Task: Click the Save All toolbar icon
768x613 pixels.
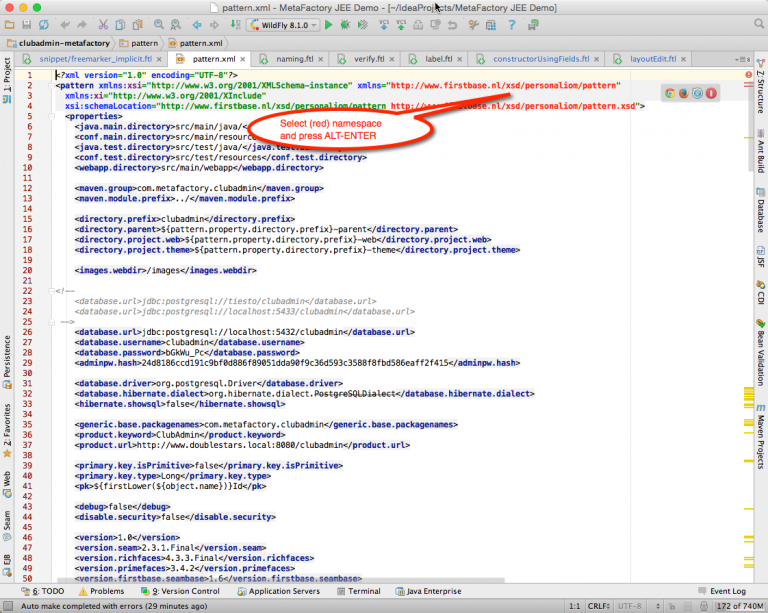Action: pyautogui.click(x=27, y=24)
